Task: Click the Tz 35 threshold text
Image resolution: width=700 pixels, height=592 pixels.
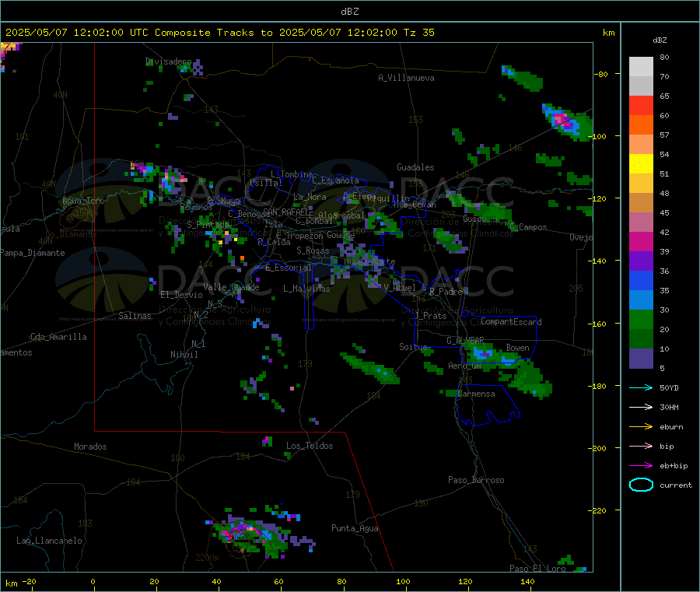Action: coord(418,33)
